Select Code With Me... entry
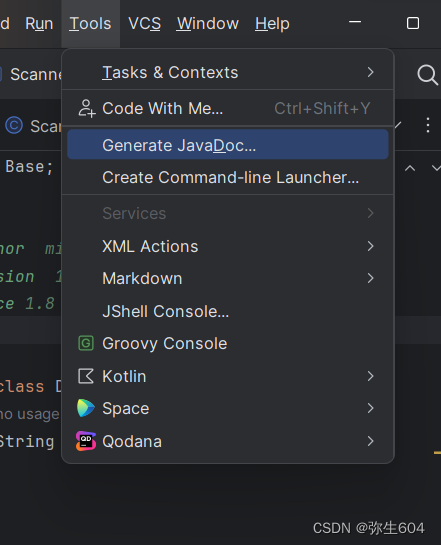441x545 pixels. tap(228, 108)
